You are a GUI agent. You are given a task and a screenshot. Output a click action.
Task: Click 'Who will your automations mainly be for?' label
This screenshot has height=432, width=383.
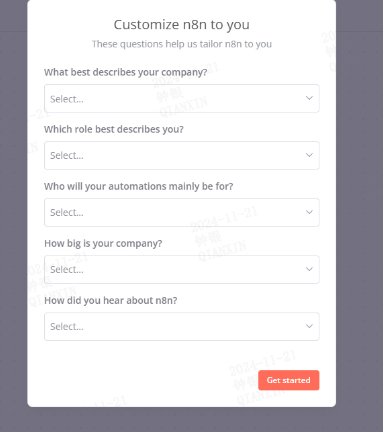[x=139, y=186]
